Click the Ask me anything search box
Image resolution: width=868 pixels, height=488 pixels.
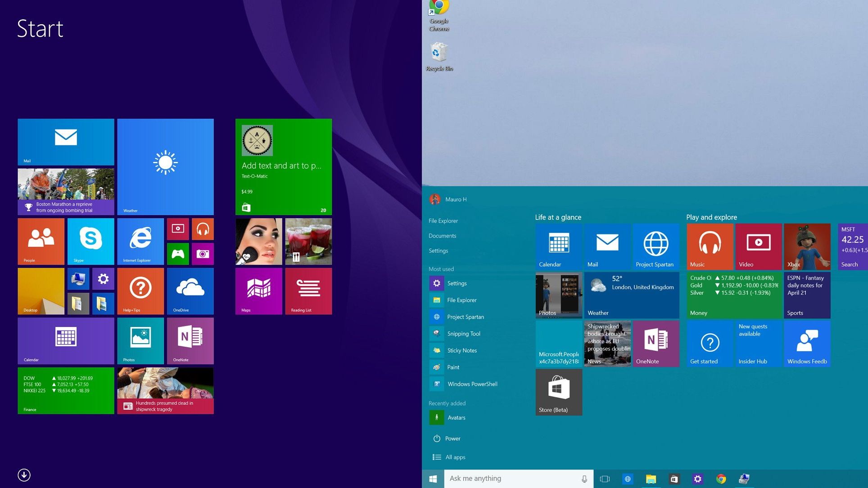pos(519,479)
